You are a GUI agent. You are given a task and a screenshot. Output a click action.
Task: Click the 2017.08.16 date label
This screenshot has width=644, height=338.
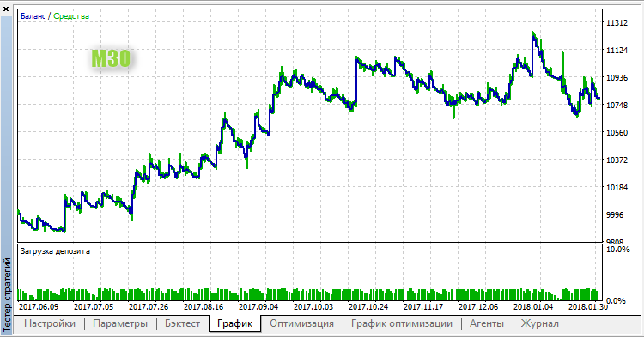204,306
